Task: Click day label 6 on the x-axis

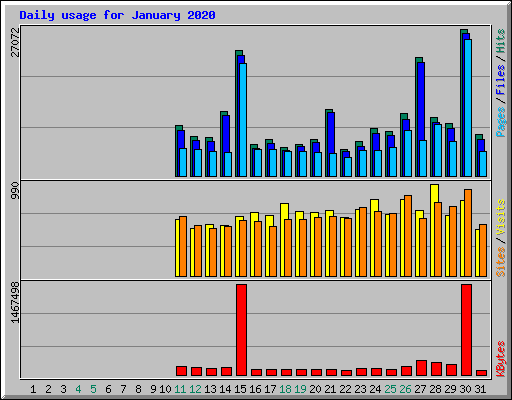Action: 108,389
